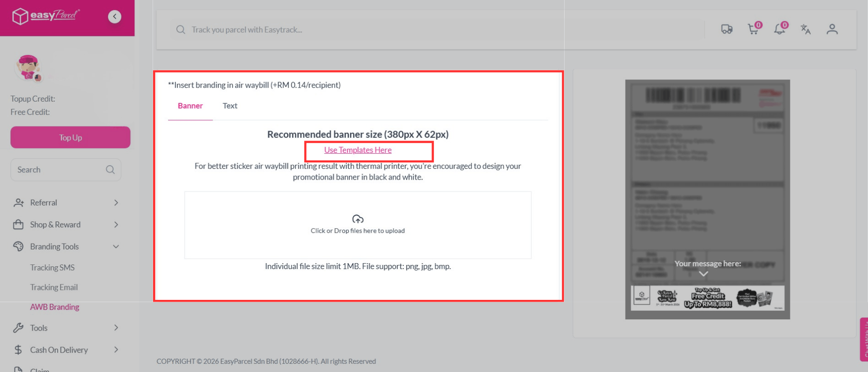
Task: Click the banner thumbnail on waybill preview
Action: click(x=707, y=298)
